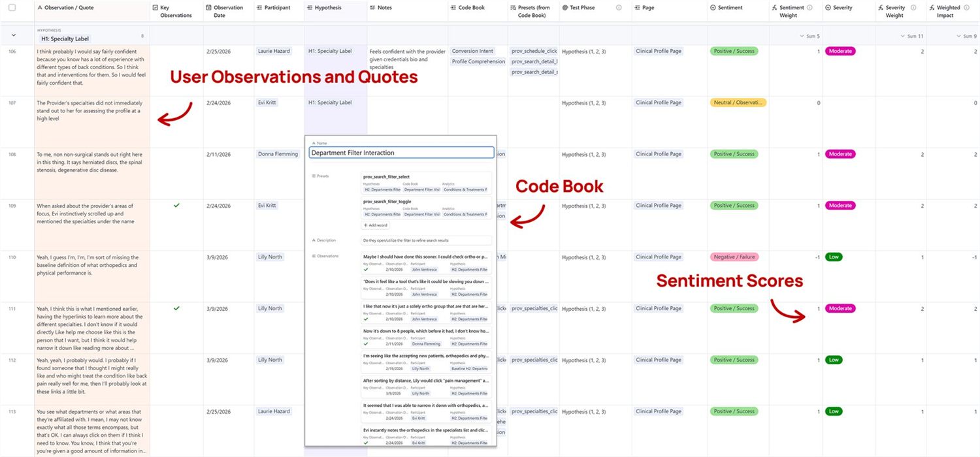
Task: Click the Observation Date calendar icon
Action: pyautogui.click(x=208, y=8)
